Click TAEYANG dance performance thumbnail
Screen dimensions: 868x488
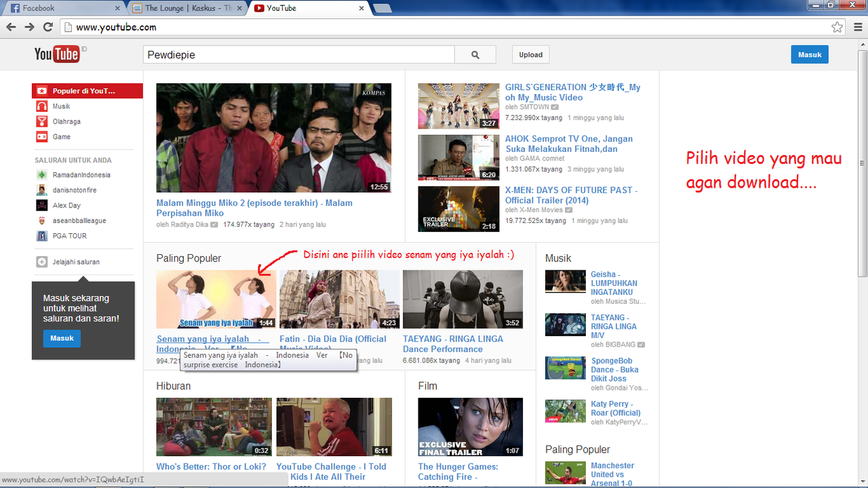462,300
